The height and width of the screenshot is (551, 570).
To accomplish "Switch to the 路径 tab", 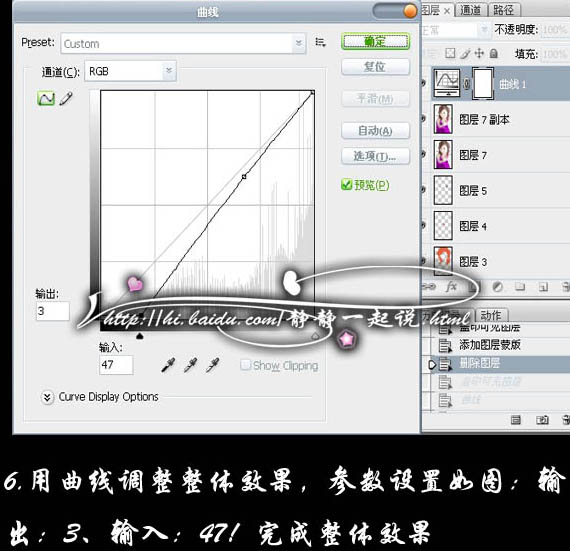I will [x=504, y=10].
